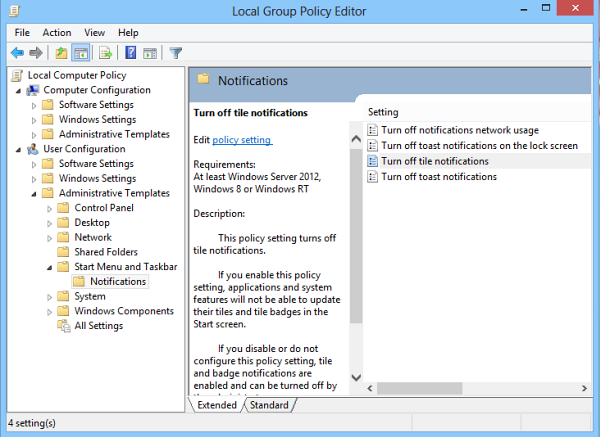Select Turn off notifications network usage setting
600x437 pixels.
click(x=459, y=130)
